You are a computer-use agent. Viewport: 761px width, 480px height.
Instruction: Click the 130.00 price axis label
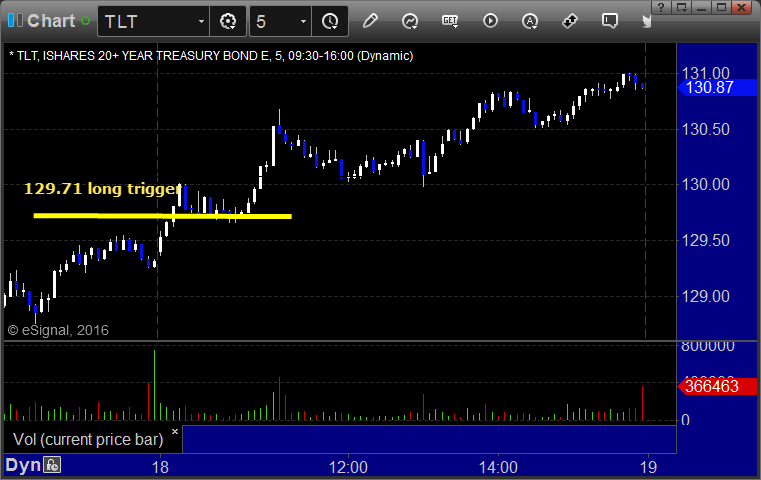pyautogui.click(x=705, y=185)
